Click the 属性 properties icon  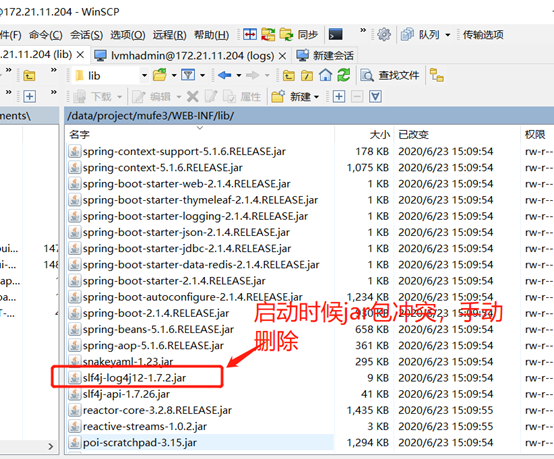tap(229, 96)
